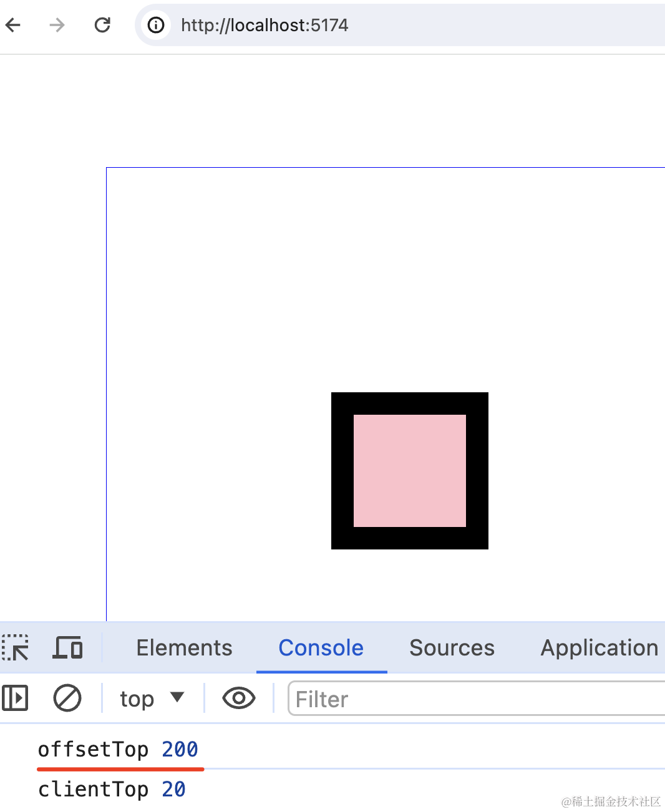
Task: Select the Console tab
Action: tap(321, 648)
